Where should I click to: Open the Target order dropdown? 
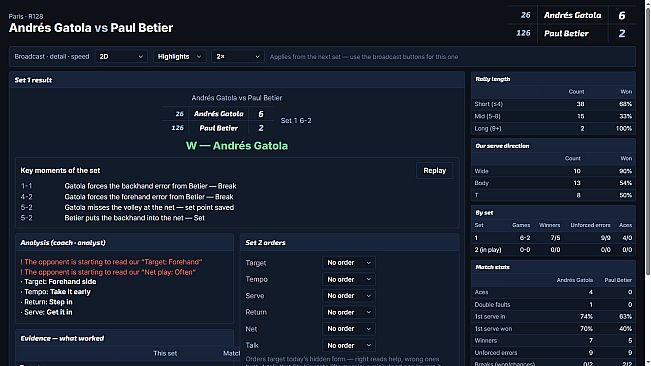point(349,263)
